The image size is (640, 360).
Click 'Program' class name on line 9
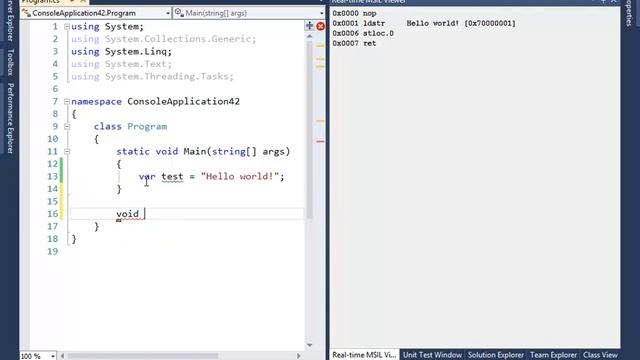pos(147,127)
